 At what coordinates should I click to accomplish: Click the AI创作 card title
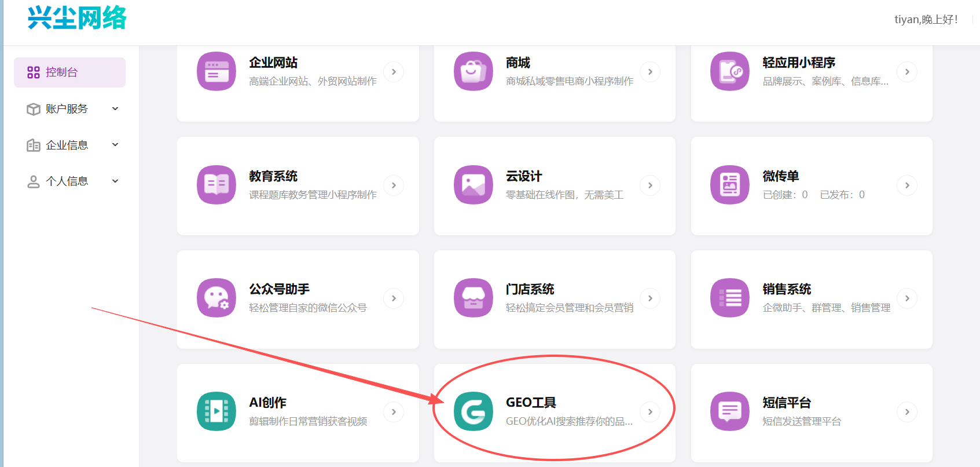pyautogui.click(x=267, y=403)
